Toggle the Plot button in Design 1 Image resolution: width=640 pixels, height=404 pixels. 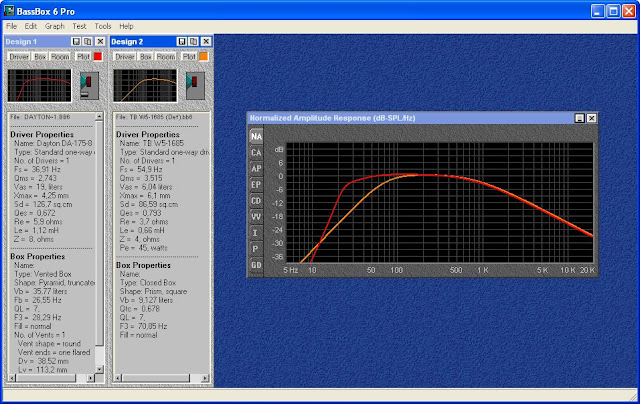[x=83, y=57]
